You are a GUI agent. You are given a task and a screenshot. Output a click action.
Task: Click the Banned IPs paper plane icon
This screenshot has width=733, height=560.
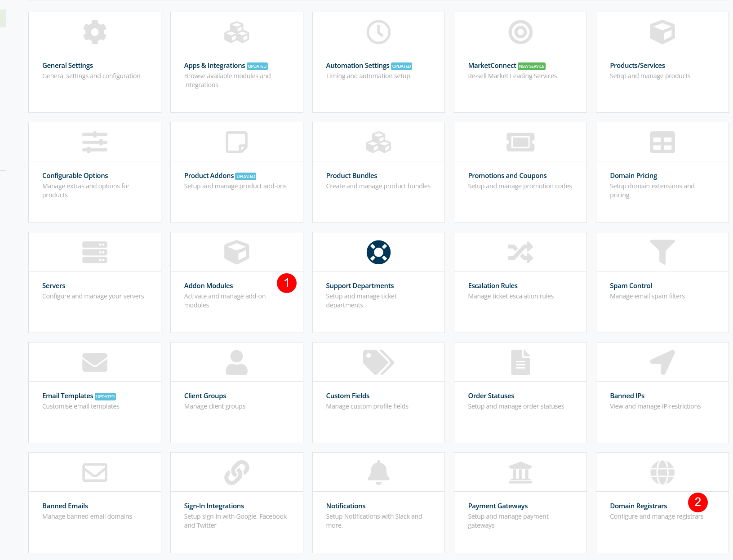[x=662, y=362]
